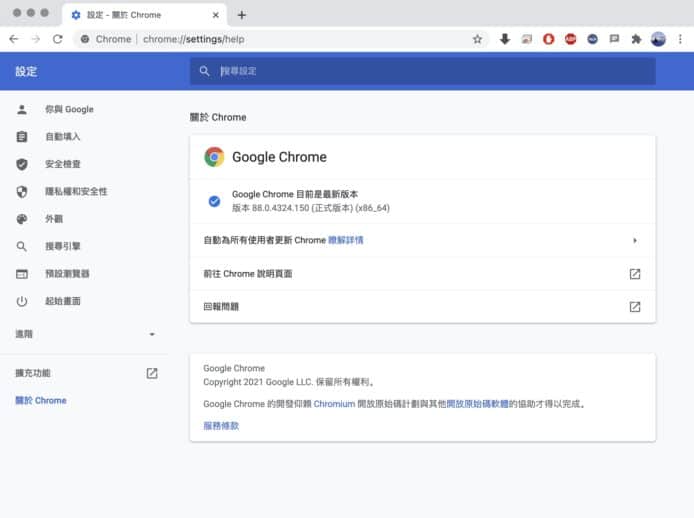
Task: Open the 安全檢查 settings section
Action: pyautogui.click(x=62, y=164)
